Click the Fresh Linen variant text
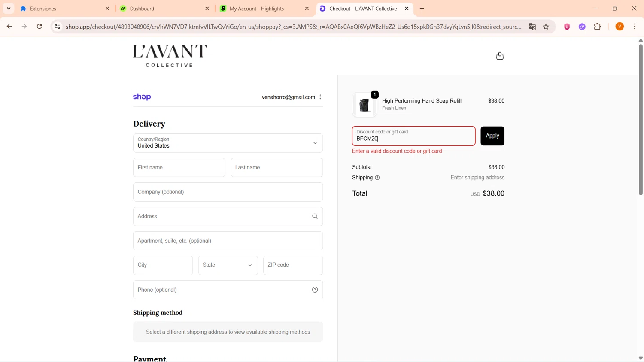Image resolution: width=644 pixels, height=362 pixels. tap(394, 108)
